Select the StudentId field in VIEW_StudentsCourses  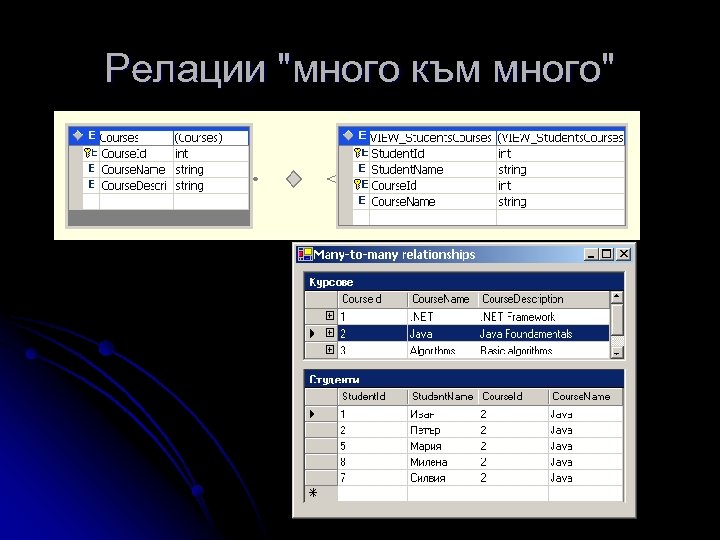coord(433,153)
